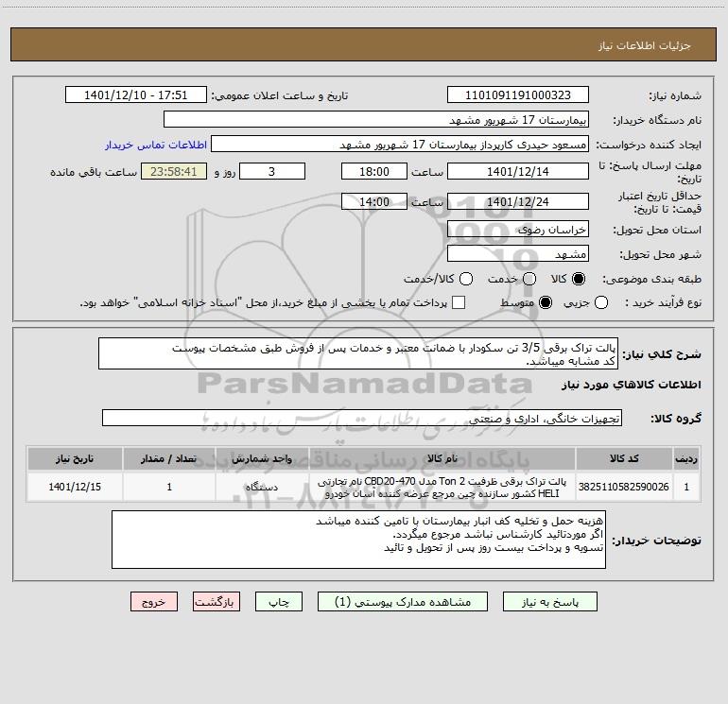Click the مشاهده مدارک پیوستی (1) button
This screenshot has width=728, height=704.
(x=403, y=601)
